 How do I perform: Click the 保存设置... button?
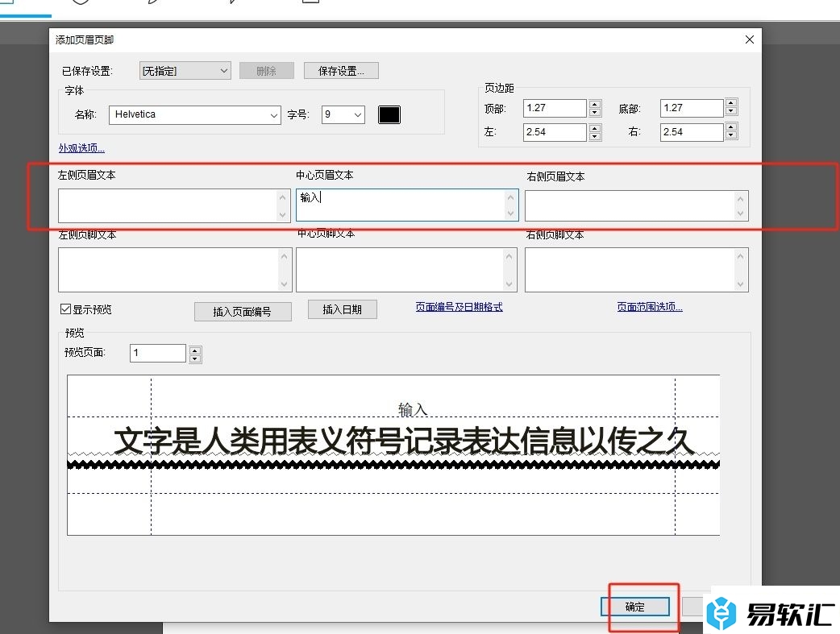click(341, 71)
